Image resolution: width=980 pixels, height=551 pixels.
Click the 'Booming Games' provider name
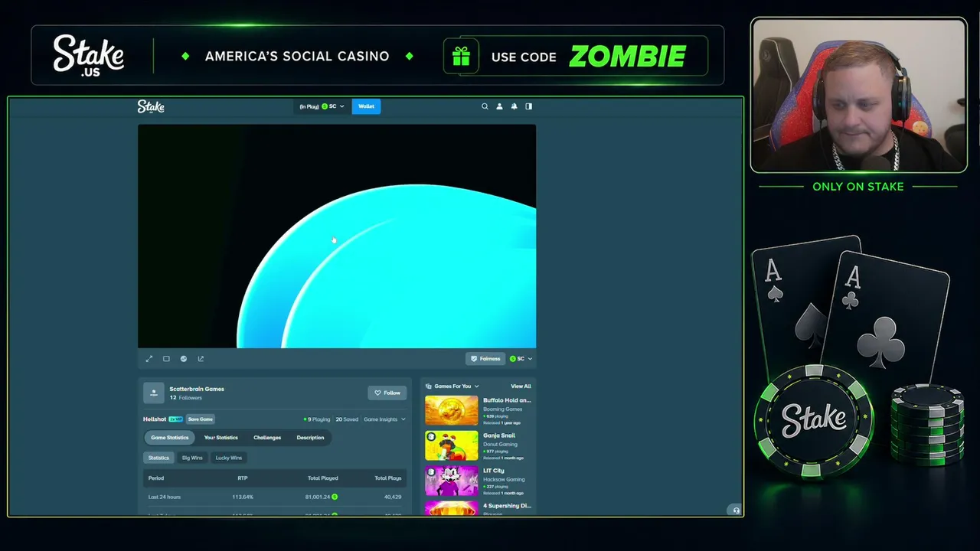click(503, 409)
